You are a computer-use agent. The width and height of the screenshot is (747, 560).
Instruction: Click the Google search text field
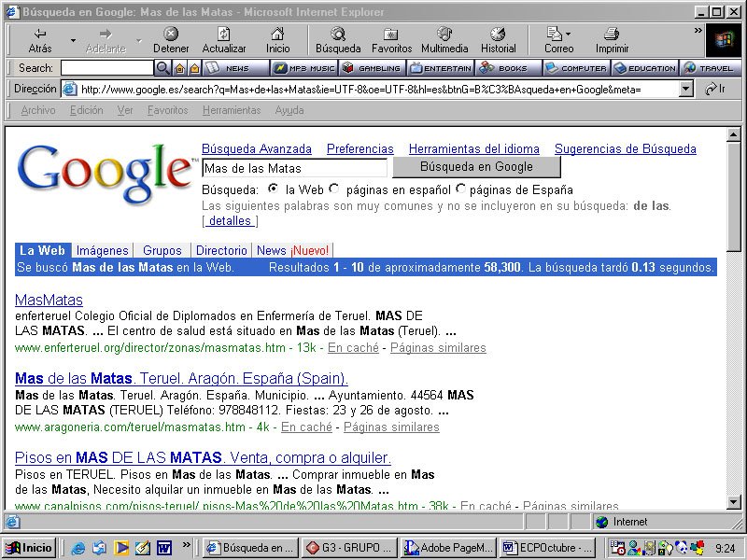(x=294, y=168)
